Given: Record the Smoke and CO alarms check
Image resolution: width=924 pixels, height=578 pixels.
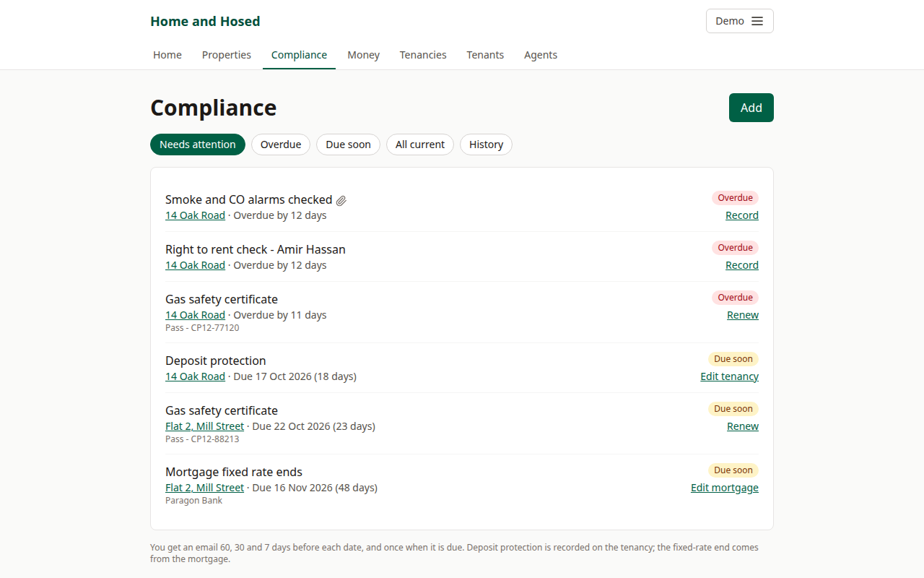Looking at the screenshot, I should 742,215.
